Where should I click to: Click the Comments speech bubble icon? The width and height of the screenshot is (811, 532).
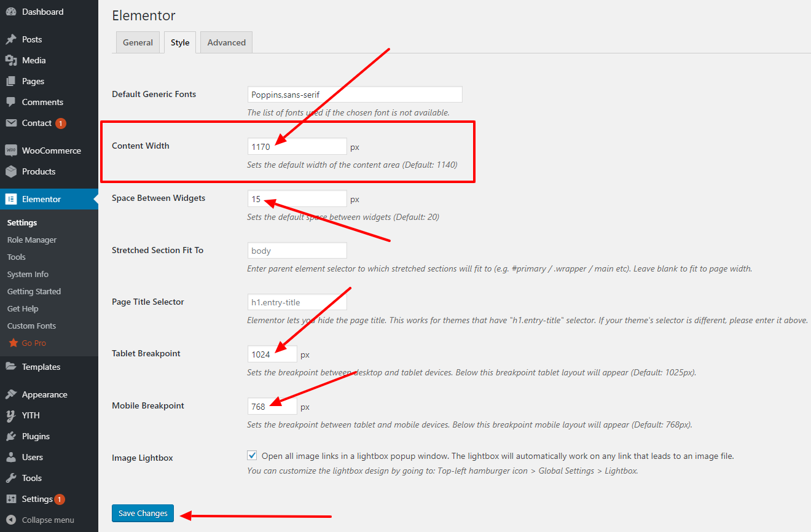(x=11, y=102)
